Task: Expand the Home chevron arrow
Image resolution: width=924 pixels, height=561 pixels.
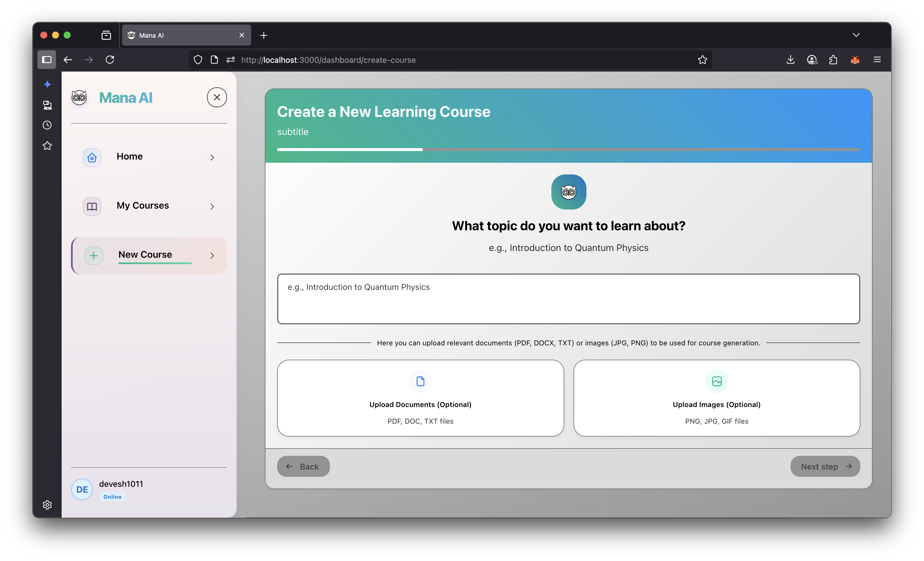Action: tap(212, 157)
